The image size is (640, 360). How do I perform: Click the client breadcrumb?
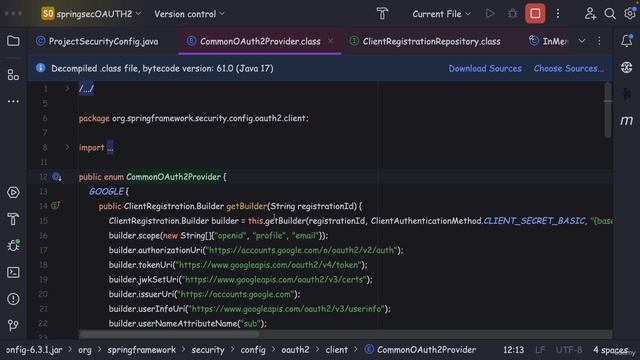point(336,350)
